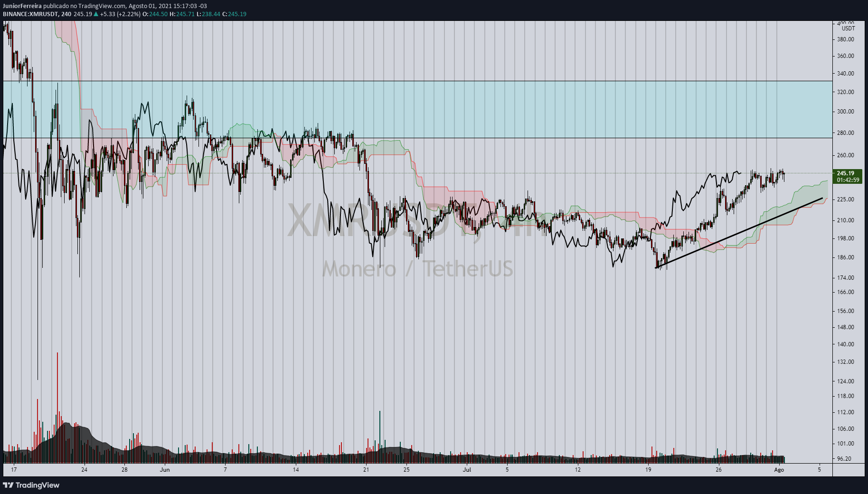Click the 28 date label on time axis
This screenshot has width=868, height=494.
[124, 470]
